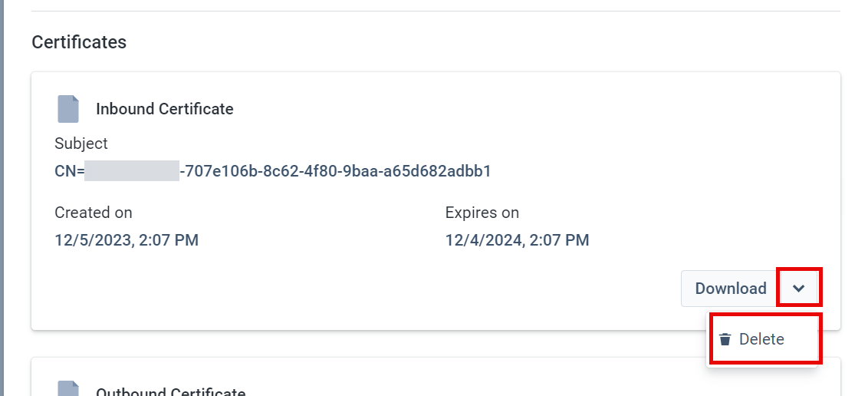
Task: Click the Inbound Certificate file icon
Action: tap(68, 109)
